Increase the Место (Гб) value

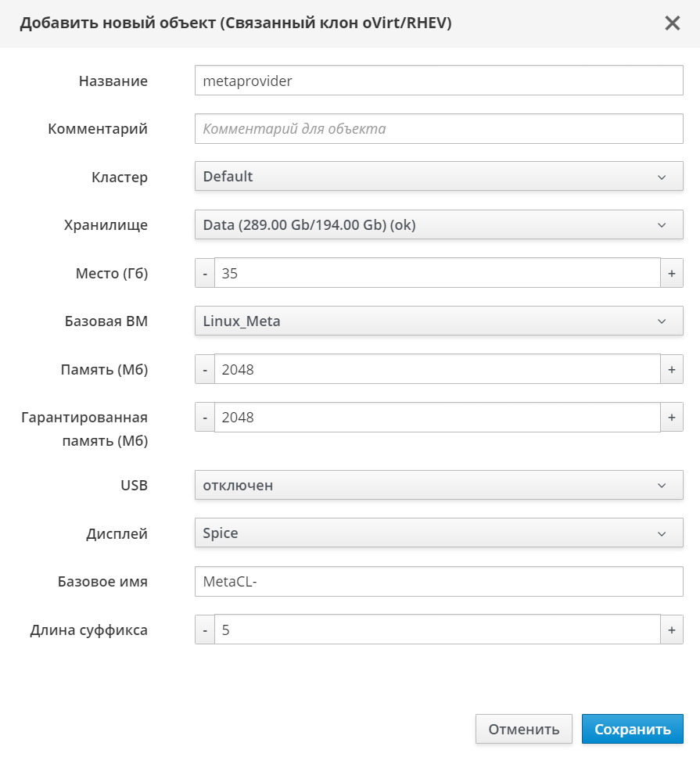(672, 274)
